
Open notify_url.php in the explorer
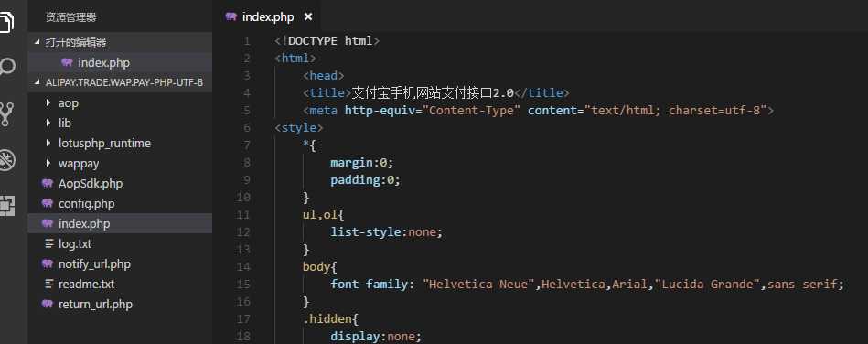tap(120, 264)
